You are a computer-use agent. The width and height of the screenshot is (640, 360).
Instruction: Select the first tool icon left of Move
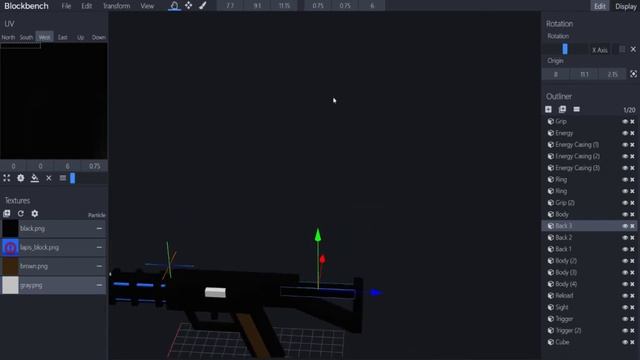[x=174, y=6]
